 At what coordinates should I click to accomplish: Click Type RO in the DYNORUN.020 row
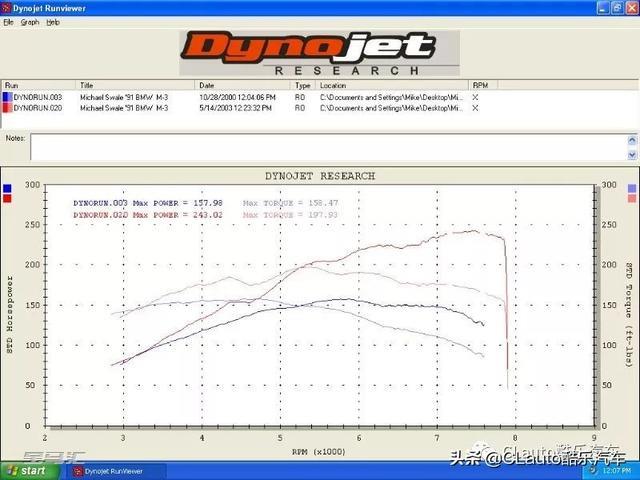click(300, 108)
